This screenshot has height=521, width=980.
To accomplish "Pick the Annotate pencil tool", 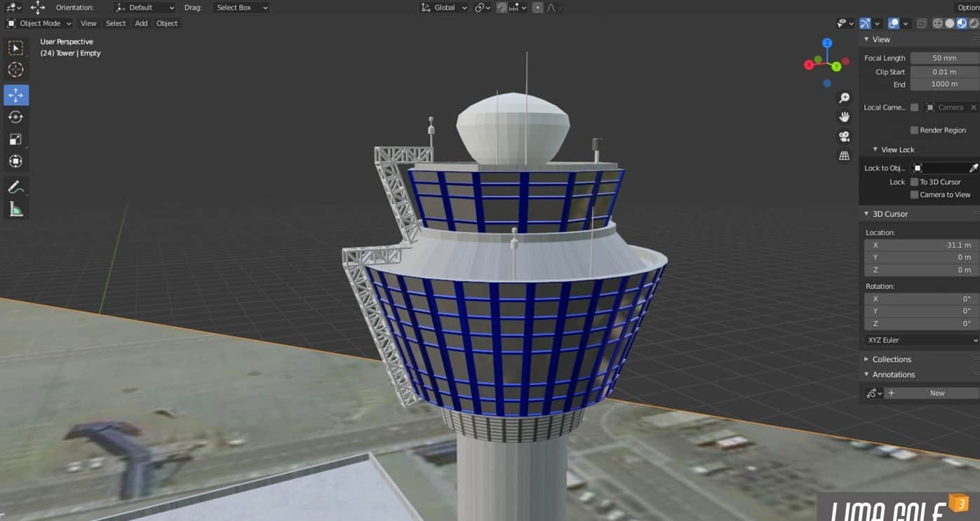I will pos(15,187).
